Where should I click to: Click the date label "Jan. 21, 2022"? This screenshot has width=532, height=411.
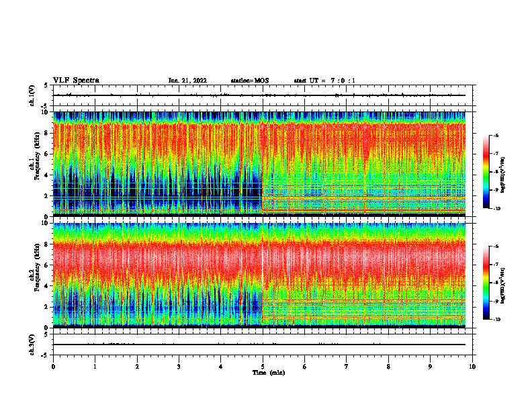point(187,81)
